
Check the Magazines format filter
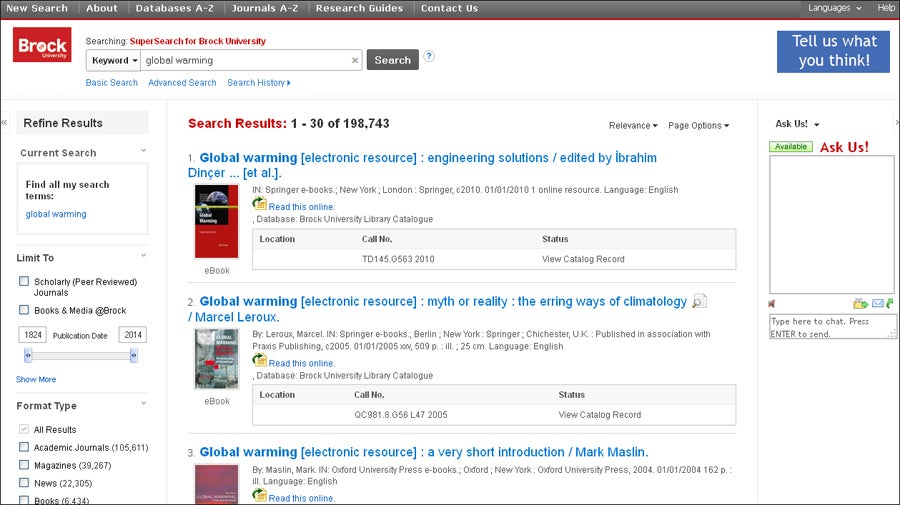[24, 465]
